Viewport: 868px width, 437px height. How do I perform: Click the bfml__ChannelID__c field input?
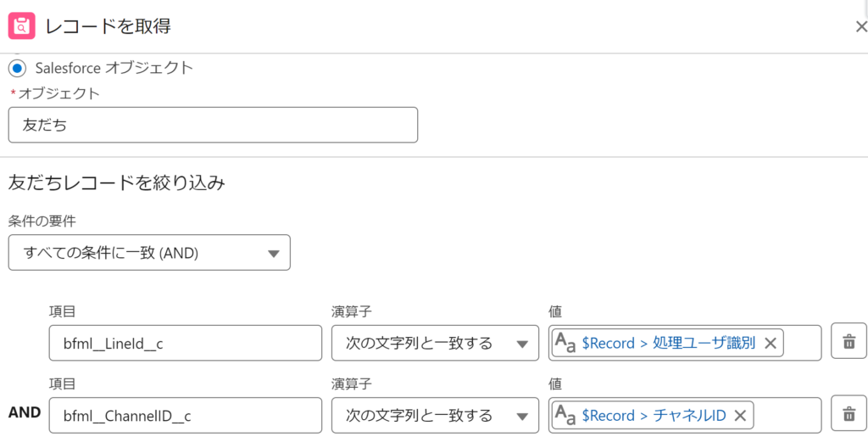[x=186, y=415]
